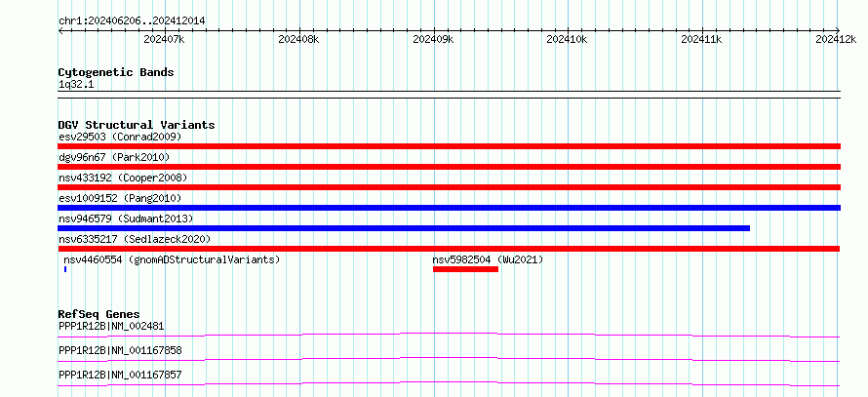The image size is (868, 397).
Task: Select the magenta NM_001167857 transcript line
Action: tap(449, 383)
